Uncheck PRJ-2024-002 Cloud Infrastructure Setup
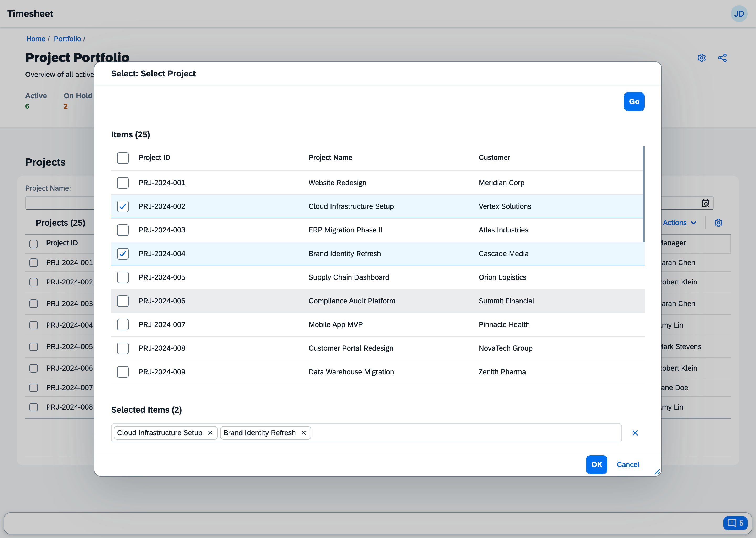 point(123,206)
